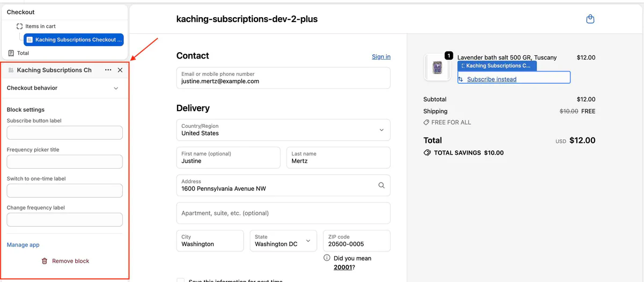The image size is (644, 282).
Task: Click the Block settings heading
Action: [x=26, y=110]
